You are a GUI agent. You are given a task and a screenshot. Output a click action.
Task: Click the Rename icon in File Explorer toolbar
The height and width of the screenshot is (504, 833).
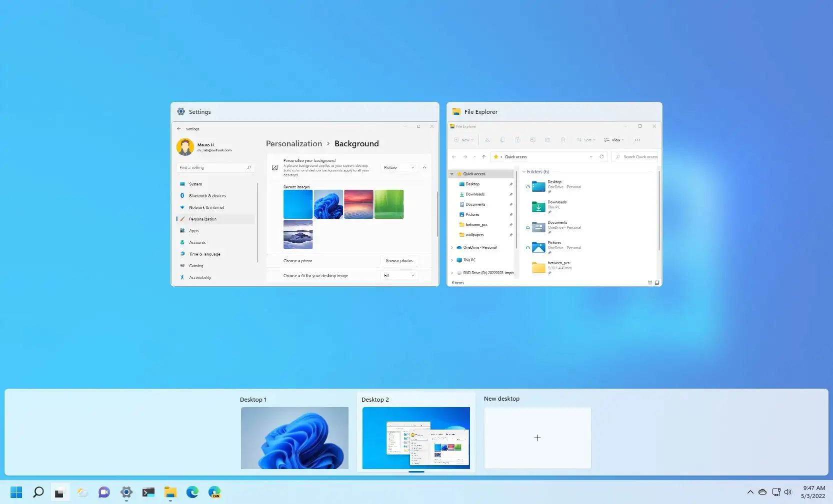532,140
